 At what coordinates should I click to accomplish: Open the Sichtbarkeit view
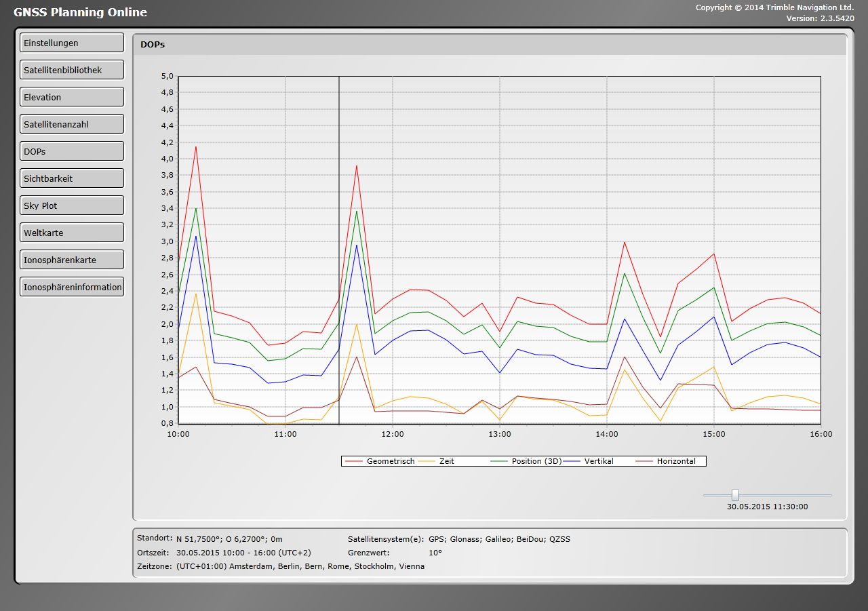[71, 178]
